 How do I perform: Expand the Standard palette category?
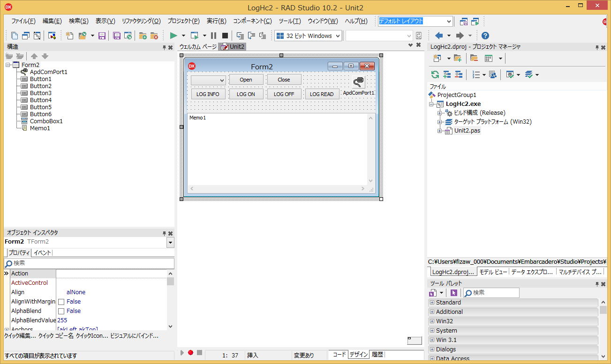click(x=432, y=303)
